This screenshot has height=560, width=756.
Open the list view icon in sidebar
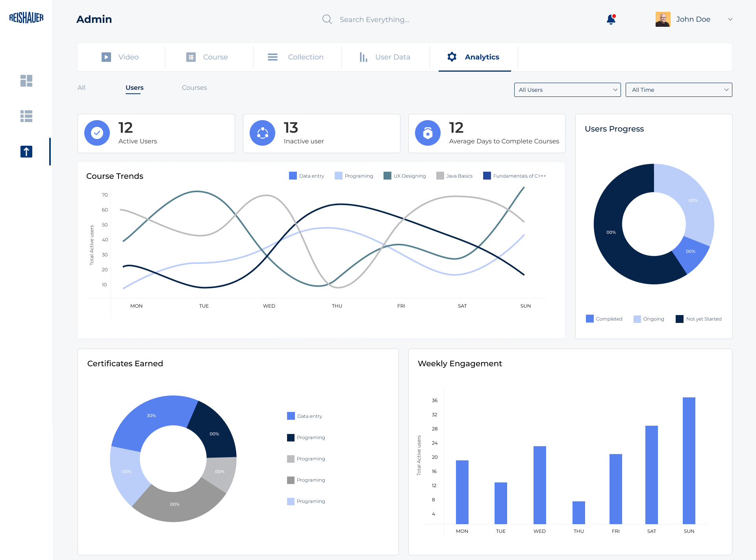point(26,116)
